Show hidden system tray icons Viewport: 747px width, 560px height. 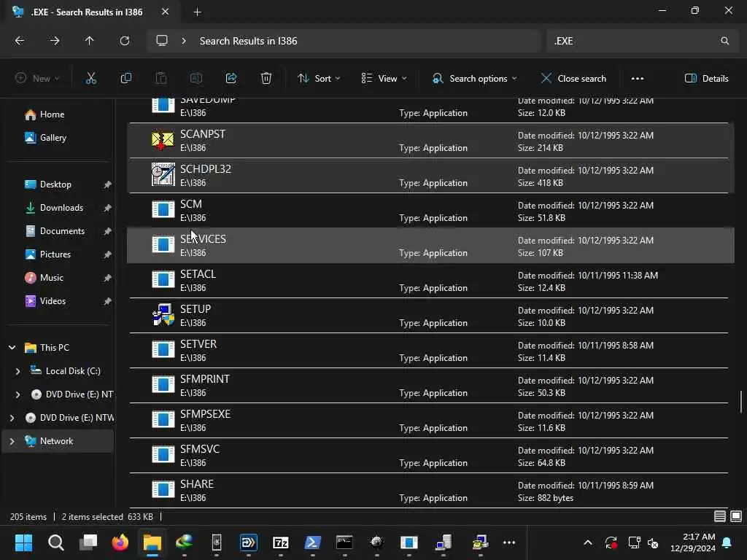coord(588,542)
